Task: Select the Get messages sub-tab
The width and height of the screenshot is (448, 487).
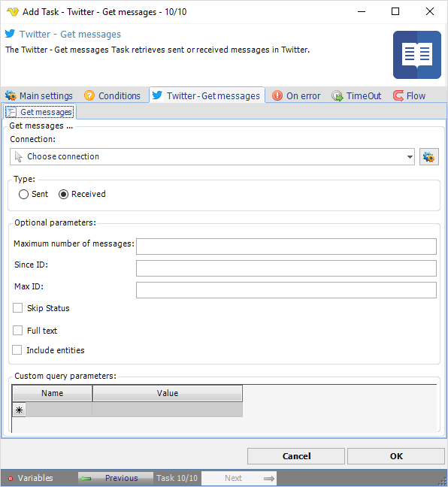Action: (x=40, y=112)
